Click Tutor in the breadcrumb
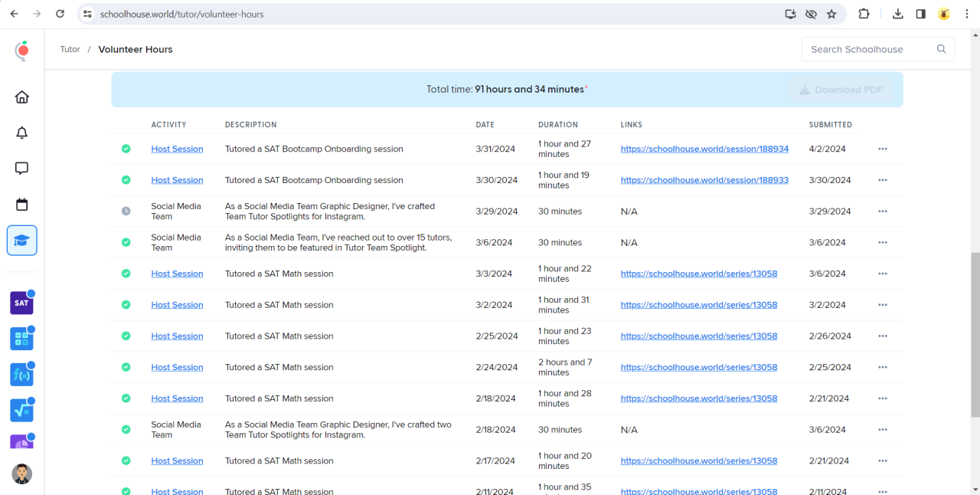 coord(70,49)
